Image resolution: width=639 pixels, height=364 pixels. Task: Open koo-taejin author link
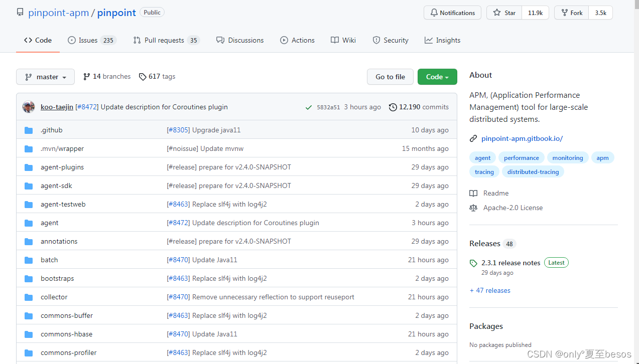tap(57, 107)
